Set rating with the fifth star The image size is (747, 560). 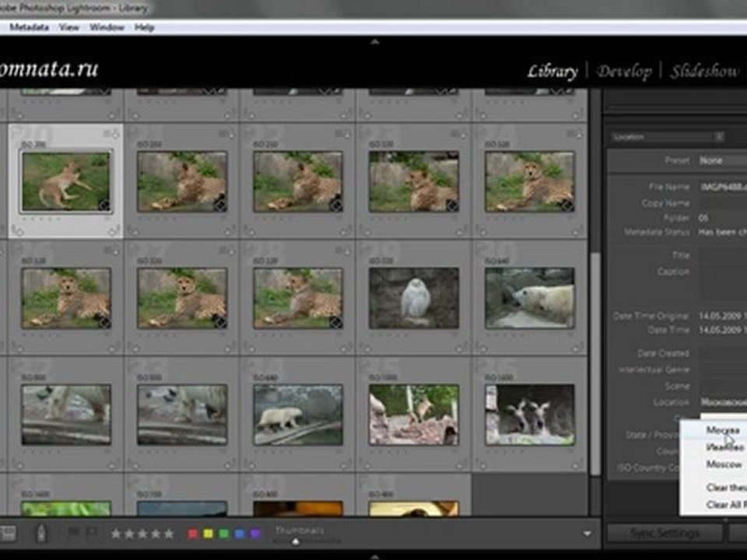point(168,534)
